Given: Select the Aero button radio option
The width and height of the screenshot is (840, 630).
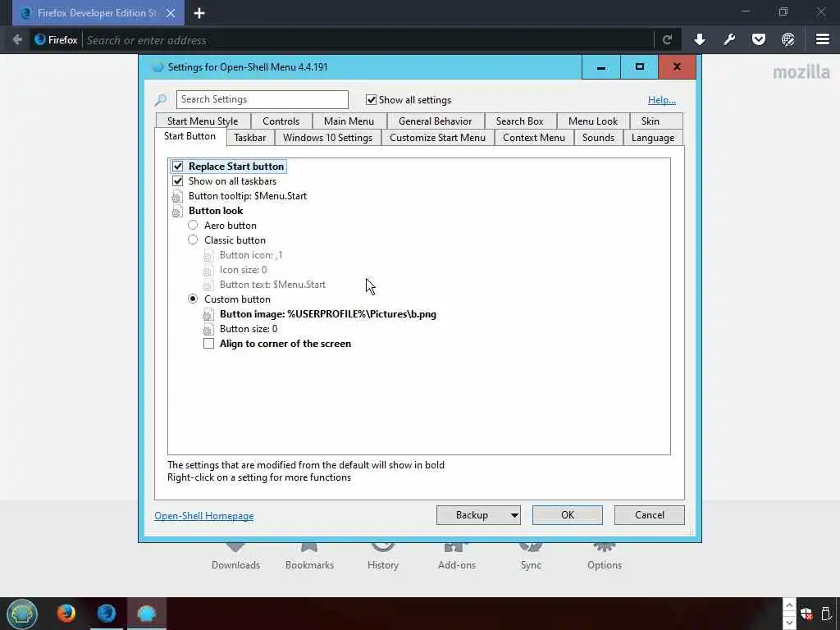Looking at the screenshot, I should pyautogui.click(x=193, y=225).
